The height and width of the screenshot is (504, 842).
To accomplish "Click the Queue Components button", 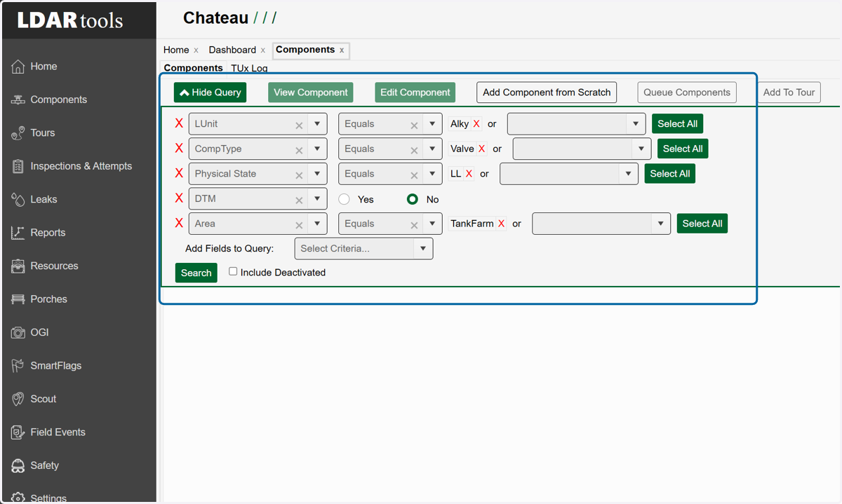I will (687, 93).
